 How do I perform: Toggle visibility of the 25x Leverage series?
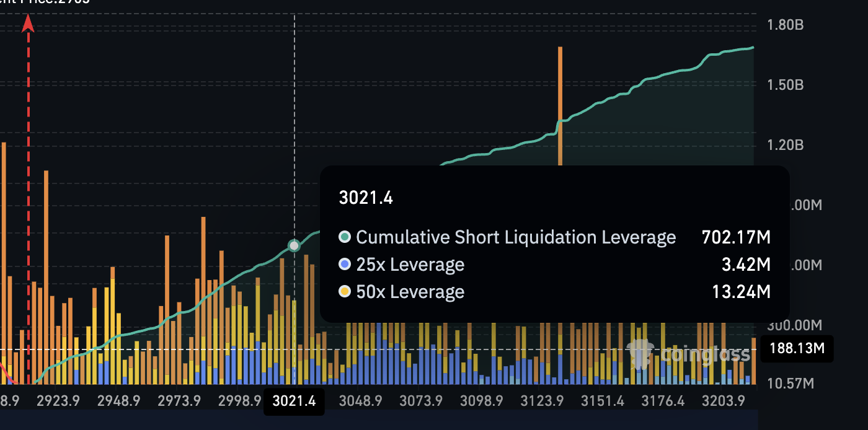[x=409, y=265]
